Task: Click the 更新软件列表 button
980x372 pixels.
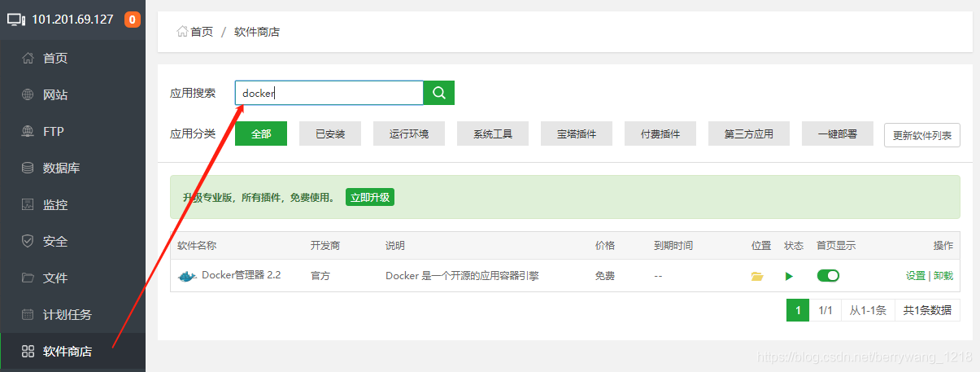Action: click(922, 134)
